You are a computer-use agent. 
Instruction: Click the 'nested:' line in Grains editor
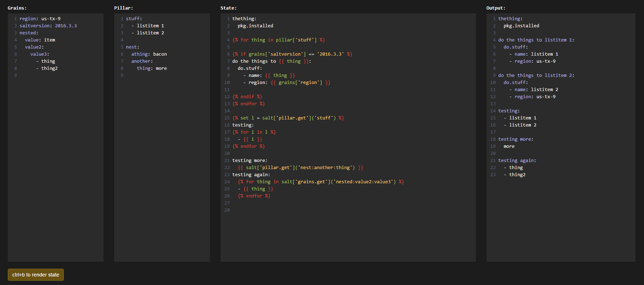coord(29,33)
